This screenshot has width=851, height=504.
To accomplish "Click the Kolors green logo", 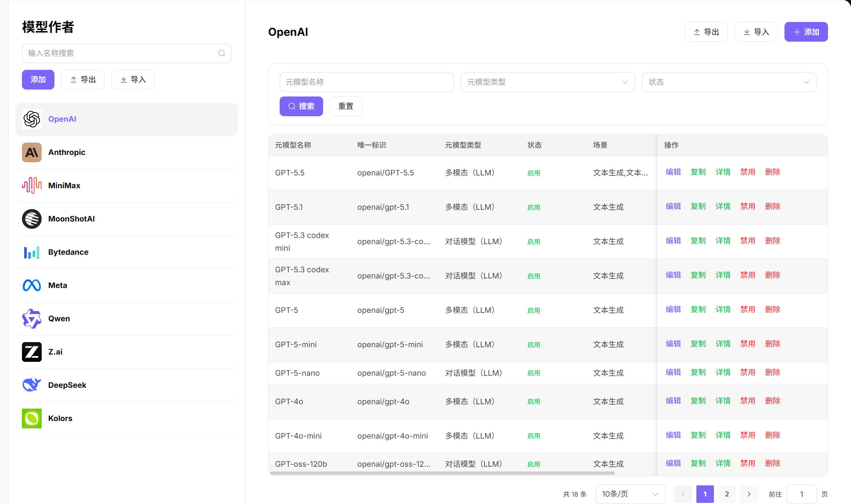I will tap(32, 418).
